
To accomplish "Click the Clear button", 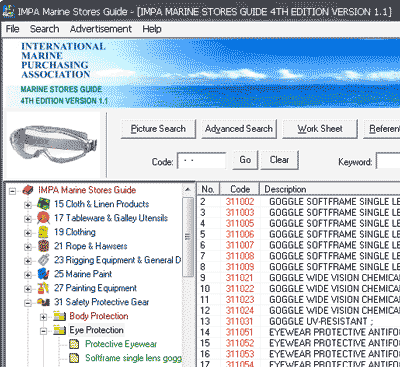I will pyautogui.click(x=279, y=160).
